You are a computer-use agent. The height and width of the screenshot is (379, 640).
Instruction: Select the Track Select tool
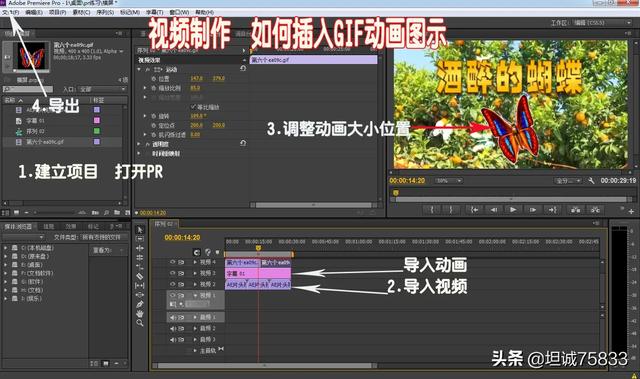pyautogui.click(x=140, y=239)
